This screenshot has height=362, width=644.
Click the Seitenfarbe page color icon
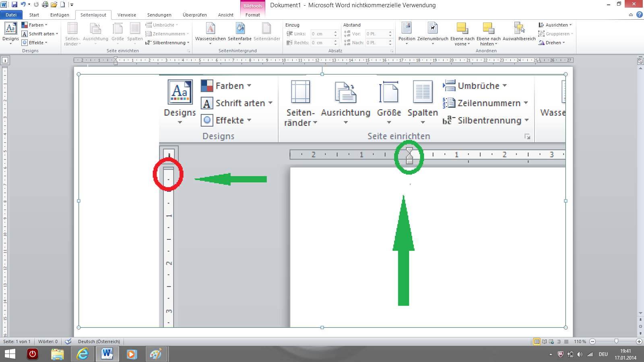(x=240, y=29)
